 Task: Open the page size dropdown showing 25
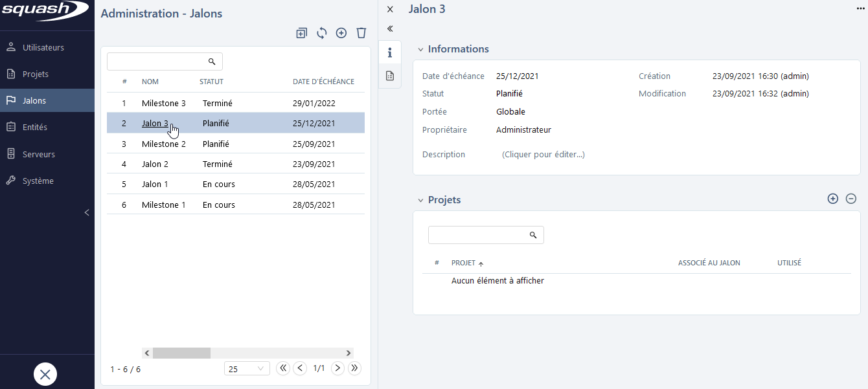coord(247,368)
